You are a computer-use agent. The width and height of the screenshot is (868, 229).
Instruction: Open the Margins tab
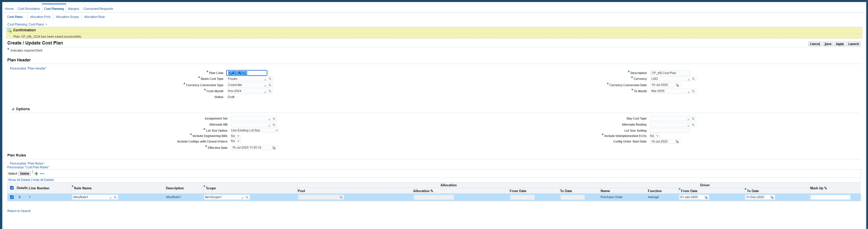tap(73, 9)
